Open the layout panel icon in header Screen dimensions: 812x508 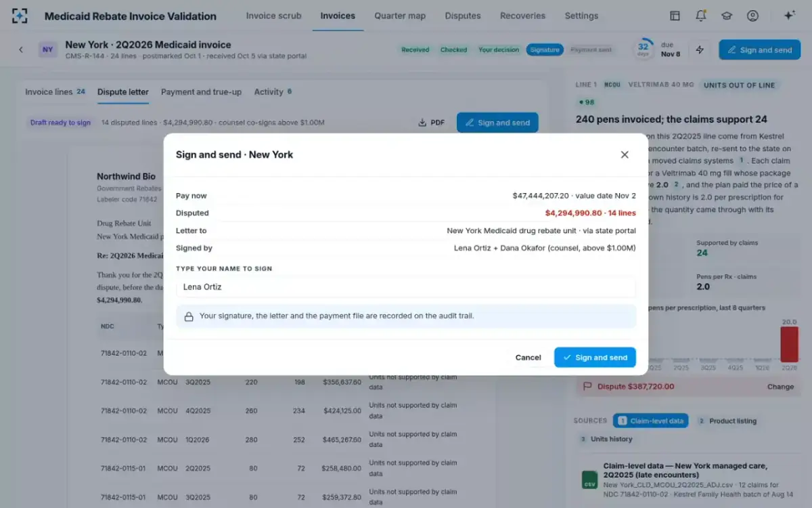(675, 16)
